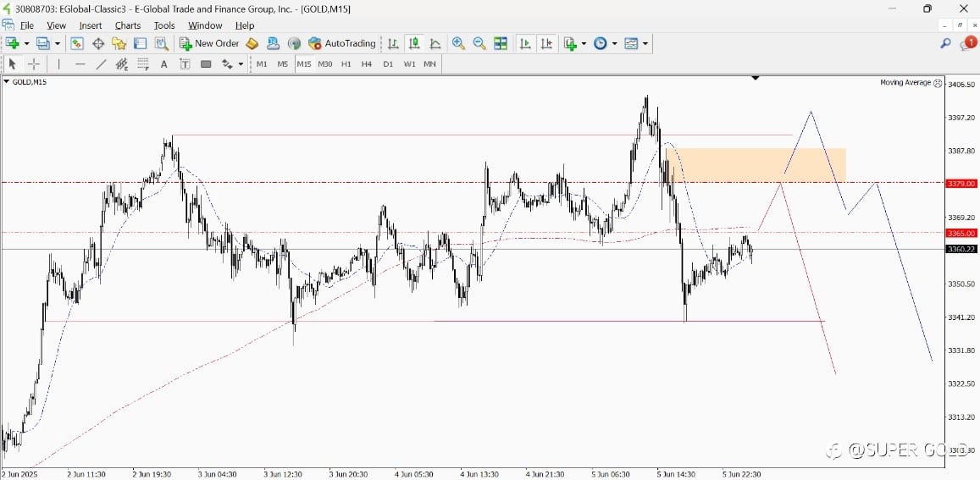980x480 pixels.
Task: Open the Periods clock icon
Action: 600,43
